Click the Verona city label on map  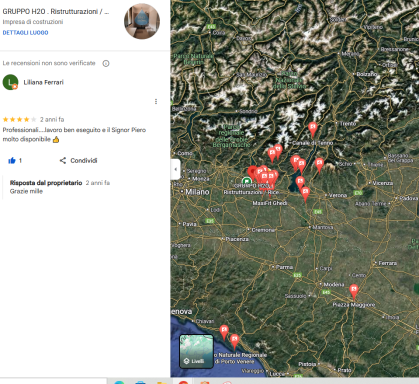pos(338,195)
